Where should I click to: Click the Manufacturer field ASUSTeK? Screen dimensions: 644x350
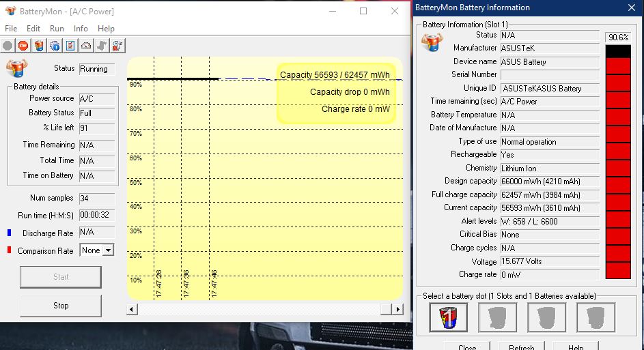tap(550, 48)
